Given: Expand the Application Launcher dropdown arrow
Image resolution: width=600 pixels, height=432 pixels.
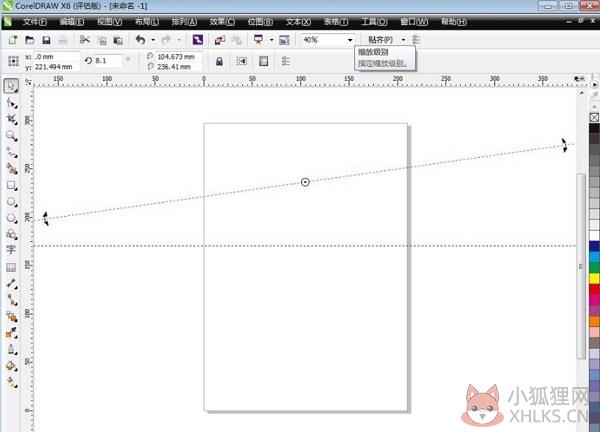Looking at the screenshot, I should tap(271, 40).
